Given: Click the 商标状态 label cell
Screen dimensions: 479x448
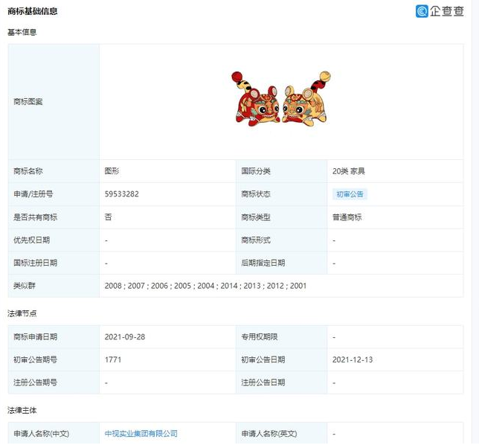Looking at the screenshot, I should point(282,194).
